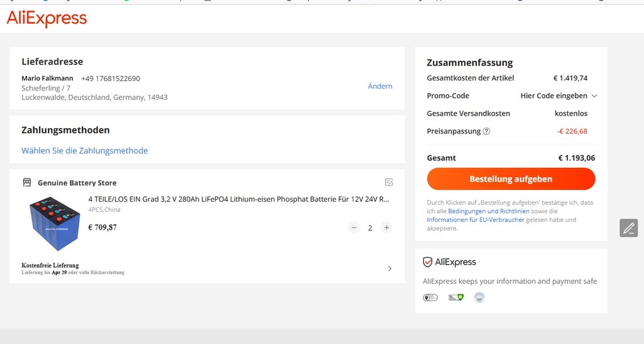This screenshot has width=644, height=344.
Task: Click the AliExpress shield security icon
Action: click(428, 262)
